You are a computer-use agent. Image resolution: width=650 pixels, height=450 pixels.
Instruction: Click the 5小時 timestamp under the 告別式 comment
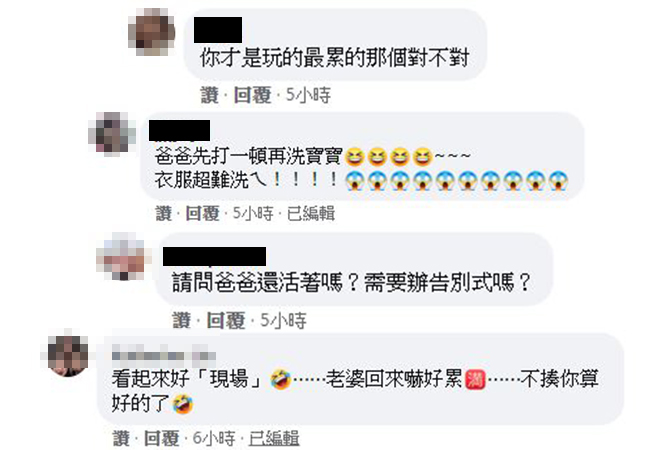point(283,320)
